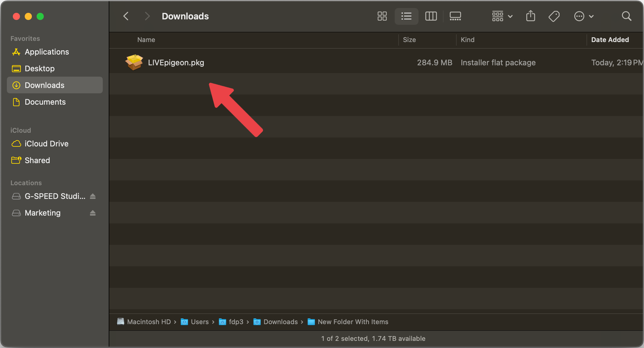Switch to column view
Viewport: 644px width, 348px height.
pyautogui.click(x=431, y=16)
